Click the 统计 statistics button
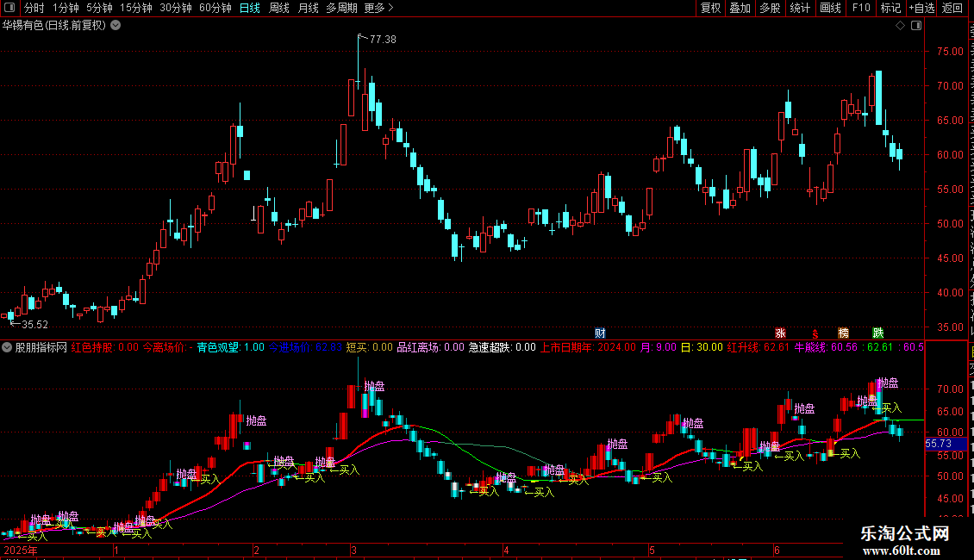Image resolution: width=974 pixels, height=560 pixels. [800, 8]
